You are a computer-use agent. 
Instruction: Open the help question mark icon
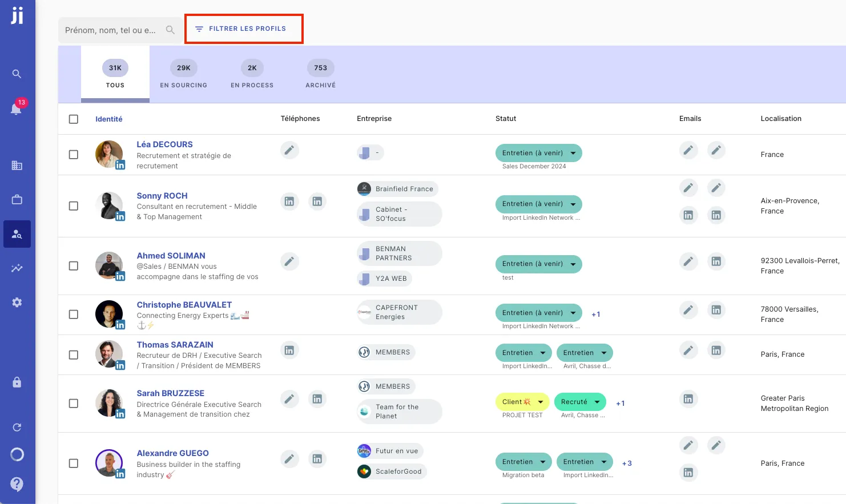(x=17, y=483)
